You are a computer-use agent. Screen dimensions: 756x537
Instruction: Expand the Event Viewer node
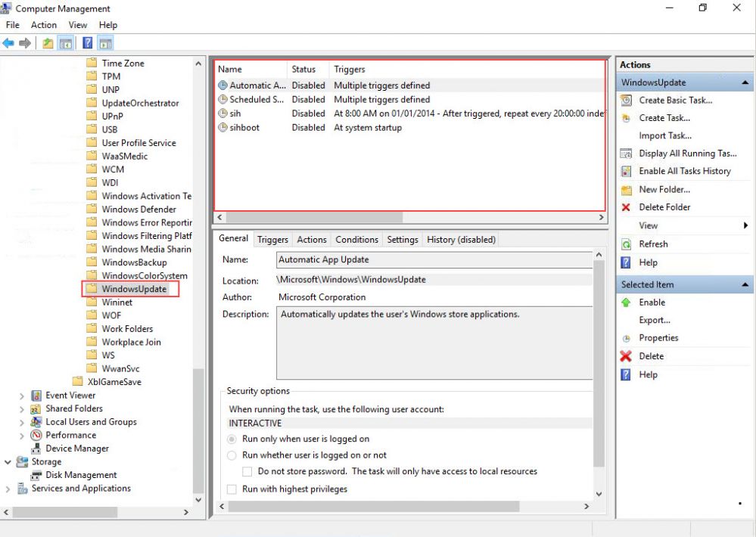(20, 395)
